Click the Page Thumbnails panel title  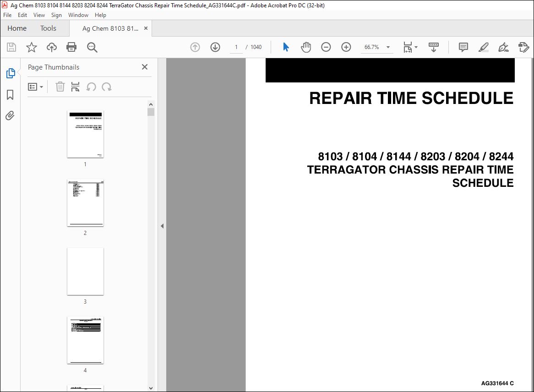point(54,67)
